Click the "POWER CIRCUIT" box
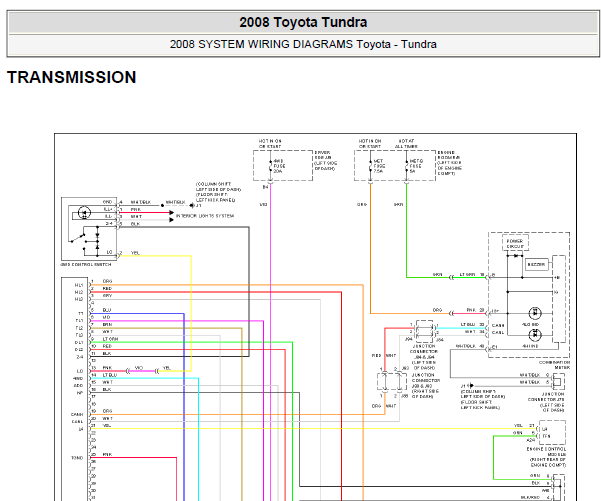 click(x=515, y=244)
